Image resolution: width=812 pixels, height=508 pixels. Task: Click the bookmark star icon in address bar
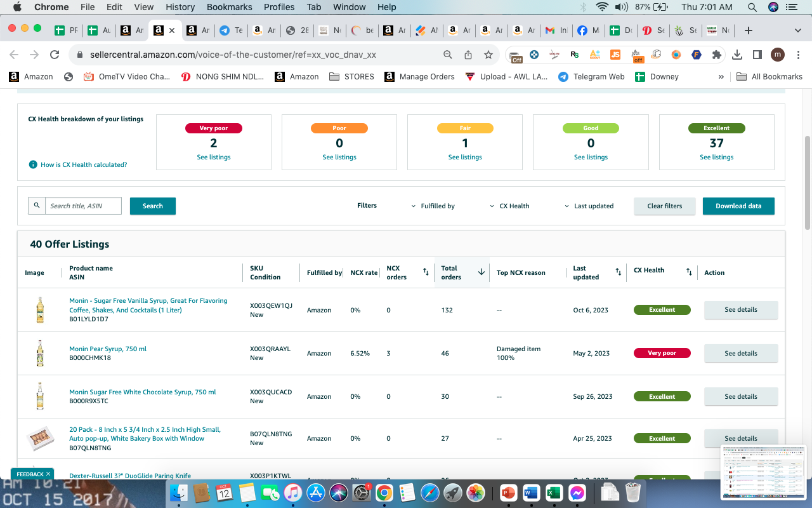pyautogui.click(x=488, y=55)
